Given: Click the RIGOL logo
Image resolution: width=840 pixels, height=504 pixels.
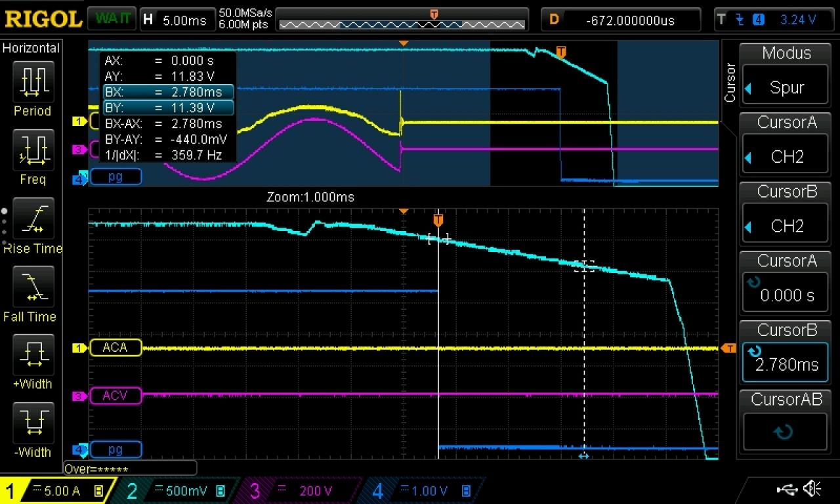Looking at the screenshot, I should [43, 19].
